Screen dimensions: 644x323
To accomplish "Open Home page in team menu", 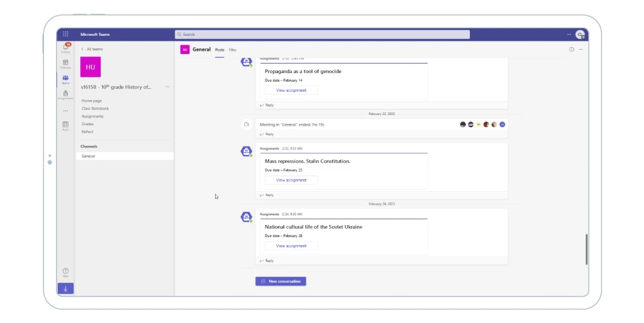I will [92, 101].
